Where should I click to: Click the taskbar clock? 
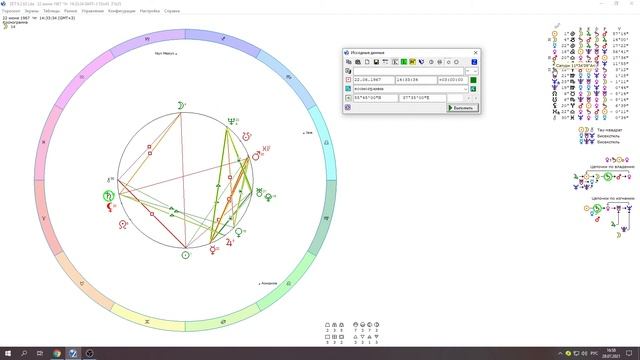pos(611,353)
